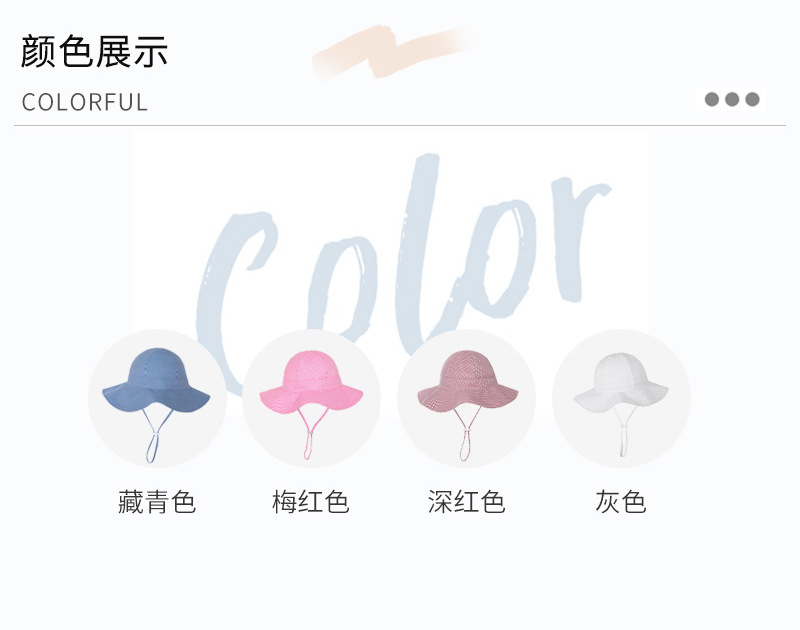Select the plum pink hat image
Viewport: 800px width, 630px height.
tap(311, 398)
